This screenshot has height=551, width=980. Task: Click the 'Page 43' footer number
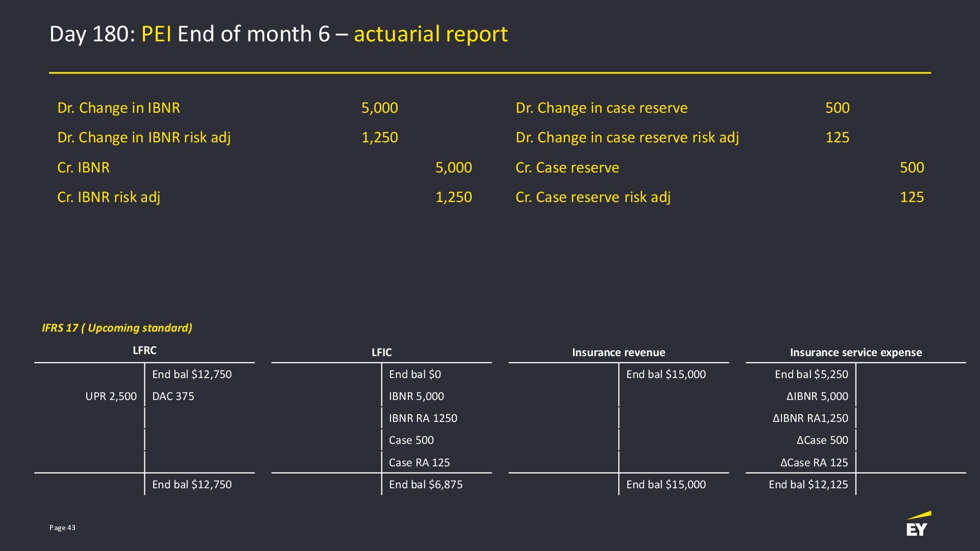pyautogui.click(x=62, y=528)
